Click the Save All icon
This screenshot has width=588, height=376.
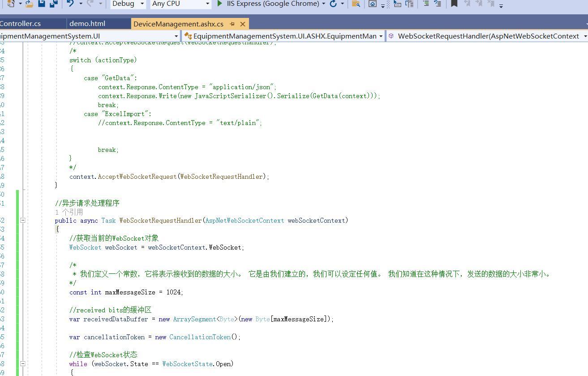[53, 4]
